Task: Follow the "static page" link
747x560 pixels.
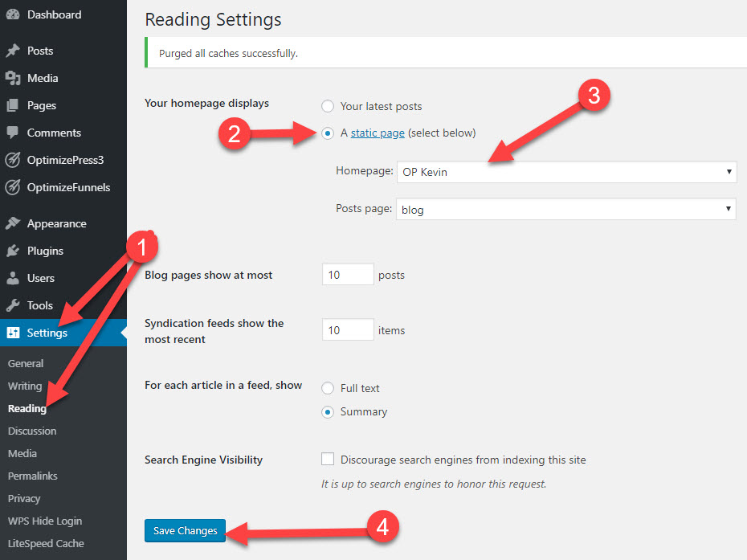Action: 378,133
